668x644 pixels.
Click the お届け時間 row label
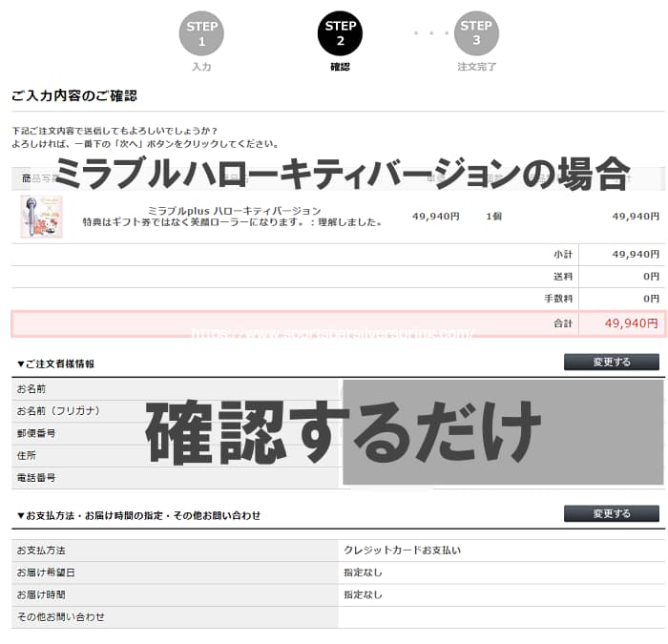[x=41, y=594]
